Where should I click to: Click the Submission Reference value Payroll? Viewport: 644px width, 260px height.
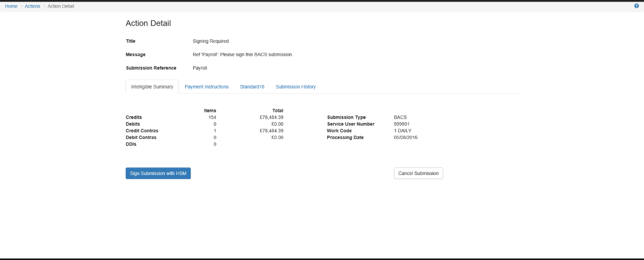point(200,68)
